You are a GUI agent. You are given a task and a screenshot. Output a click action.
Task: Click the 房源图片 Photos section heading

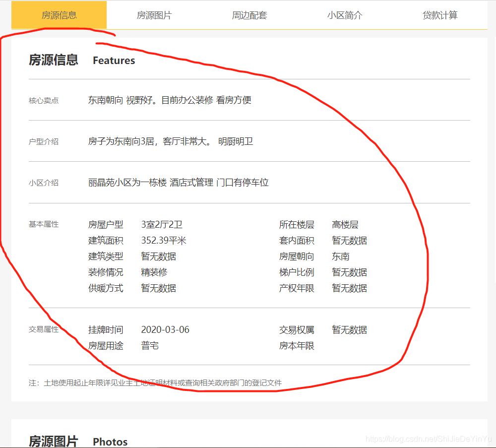click(x=78, y=441)
